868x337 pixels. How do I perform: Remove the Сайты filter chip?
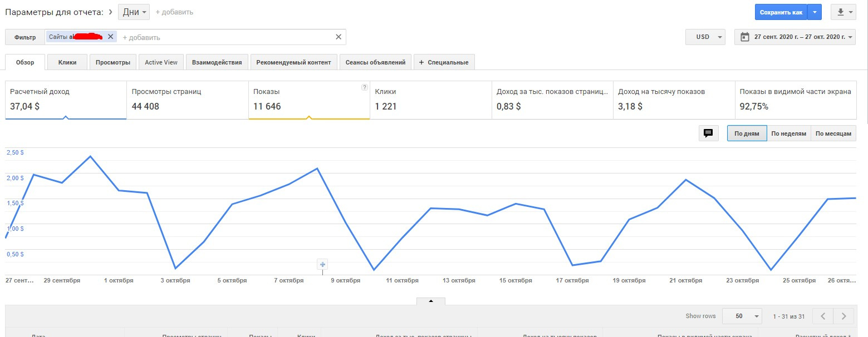tap(110, 37)
